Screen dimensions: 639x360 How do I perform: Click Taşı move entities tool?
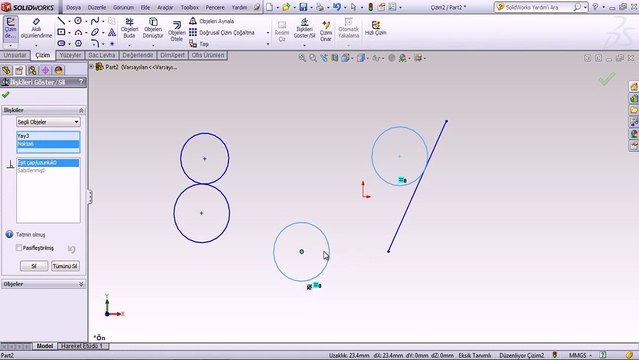tap(199, 44)
